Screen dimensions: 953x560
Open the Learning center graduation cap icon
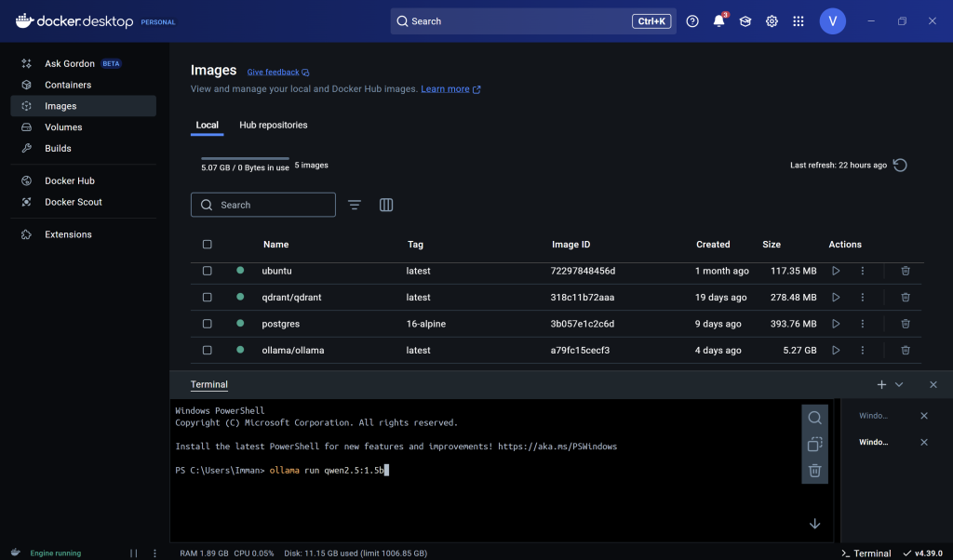(745, 21)
